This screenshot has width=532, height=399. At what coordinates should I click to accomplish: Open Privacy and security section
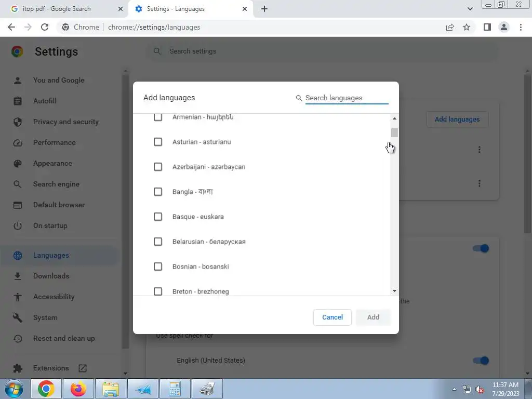click(59, 122)
